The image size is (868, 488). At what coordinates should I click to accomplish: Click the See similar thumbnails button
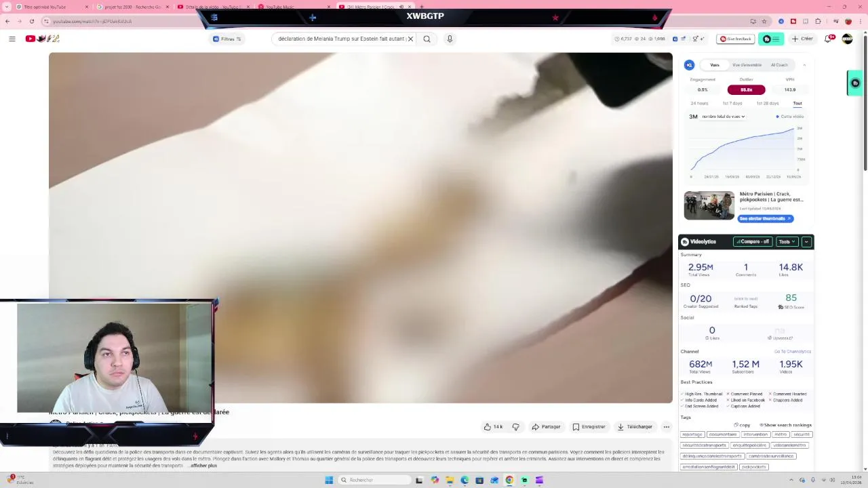click(766, 218)
